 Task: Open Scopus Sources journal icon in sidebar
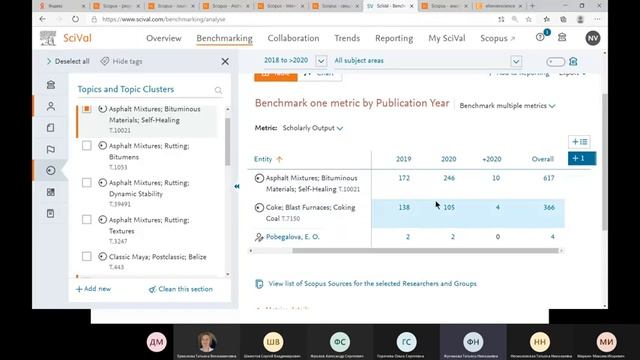(51, 213)
